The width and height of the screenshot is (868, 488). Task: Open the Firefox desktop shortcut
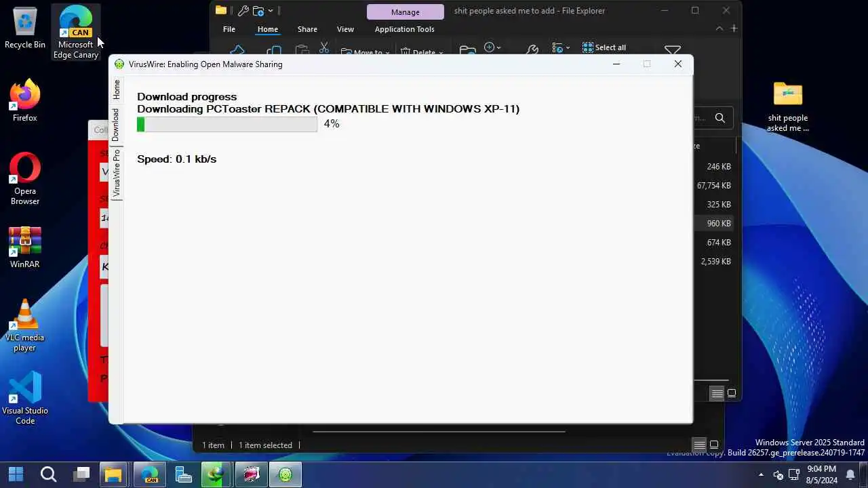(25, 100)
